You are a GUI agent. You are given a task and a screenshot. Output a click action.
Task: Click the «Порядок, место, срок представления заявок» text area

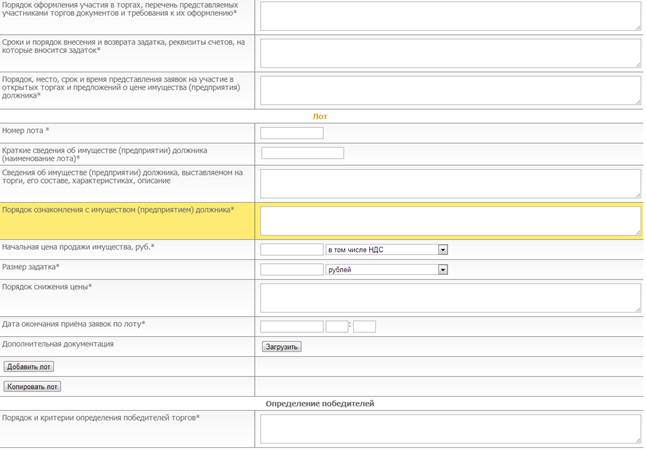(449, 89)
